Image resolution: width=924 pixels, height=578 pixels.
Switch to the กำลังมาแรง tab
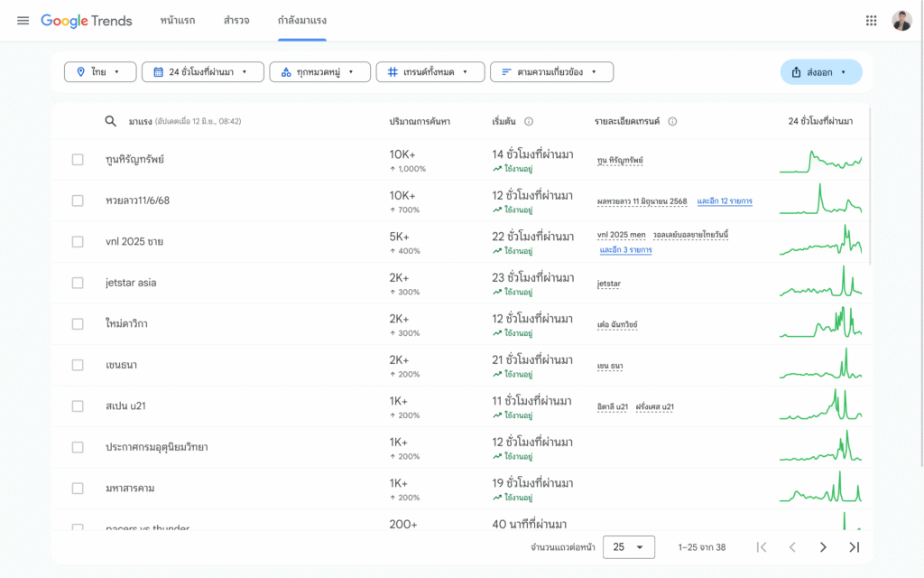pyautogui.click(x=301, y=21)
